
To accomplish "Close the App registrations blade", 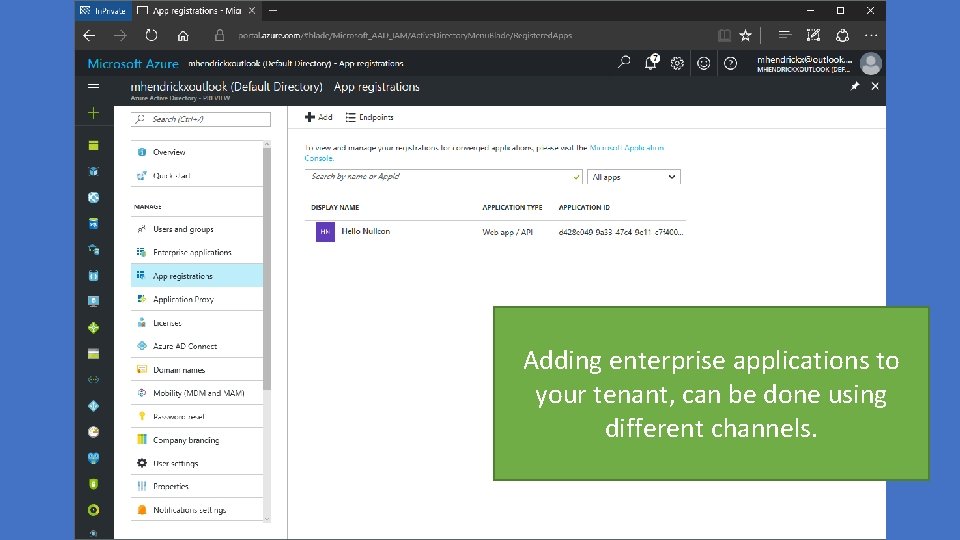I will pyautogui.click(x=875, y=86).
